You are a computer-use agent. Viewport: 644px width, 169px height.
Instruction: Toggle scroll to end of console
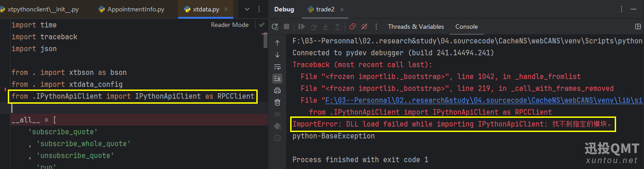[277, 79]
